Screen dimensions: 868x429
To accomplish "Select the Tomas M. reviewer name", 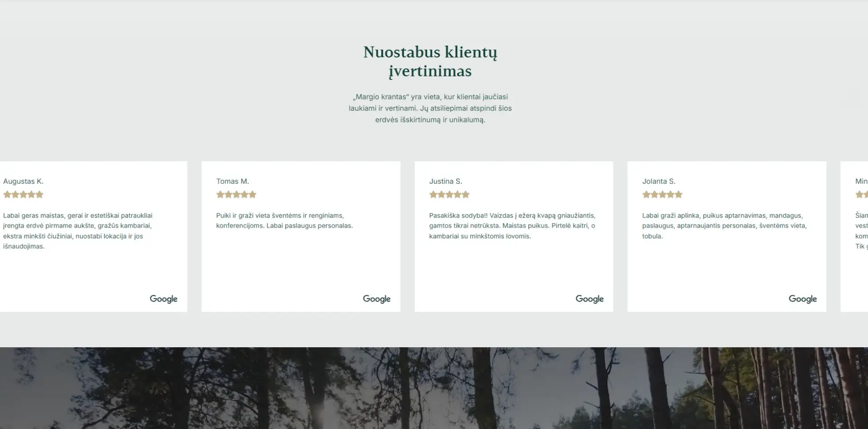I will pyautogui.click(x=232, y=181).
